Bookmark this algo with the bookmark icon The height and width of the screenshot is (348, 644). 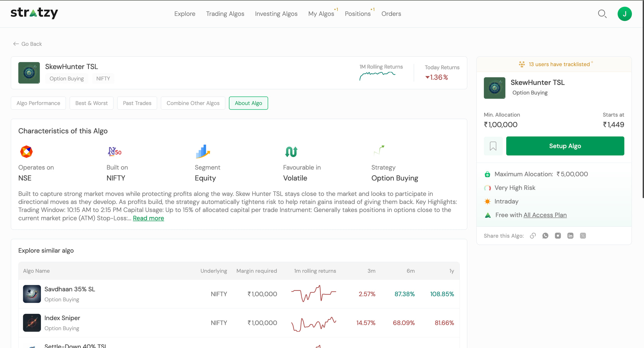(493, 146)
